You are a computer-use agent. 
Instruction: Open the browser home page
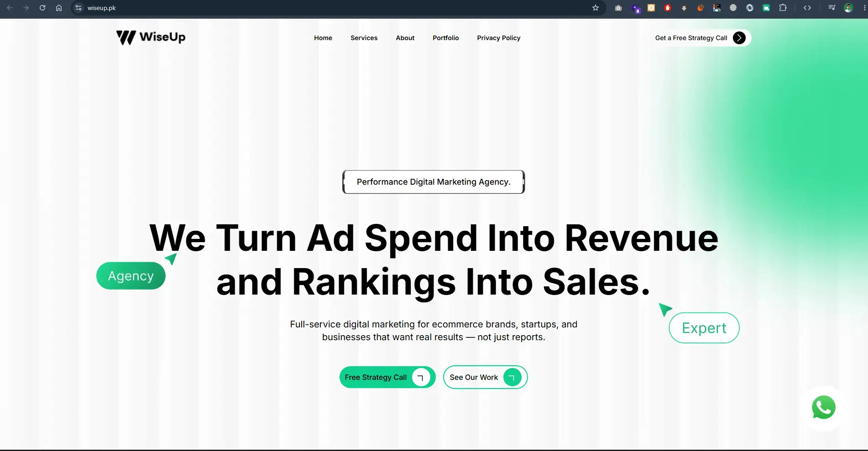[59, 8]
